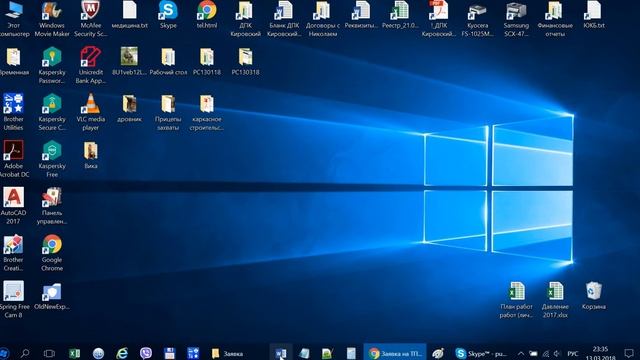The image size is (640, 360).
Task: Open the clock showing 23:35
Action: click(600, 353)
